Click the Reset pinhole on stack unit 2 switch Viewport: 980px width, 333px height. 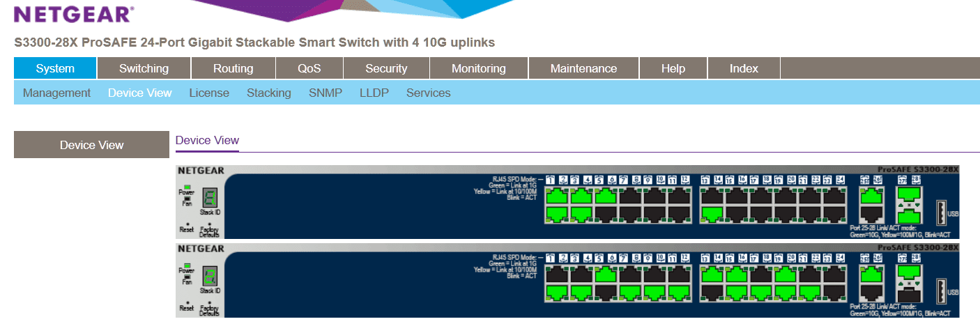click(x=187, y=302)
